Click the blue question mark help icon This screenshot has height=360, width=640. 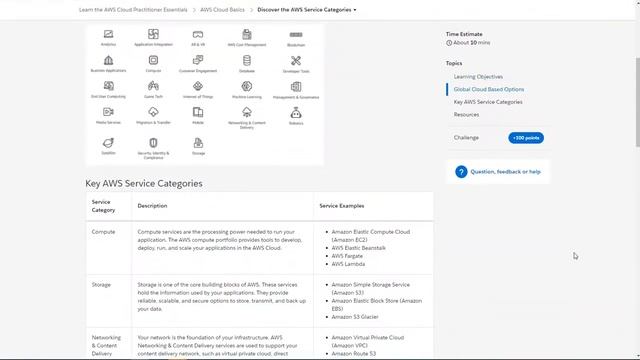tap(461, 172)
